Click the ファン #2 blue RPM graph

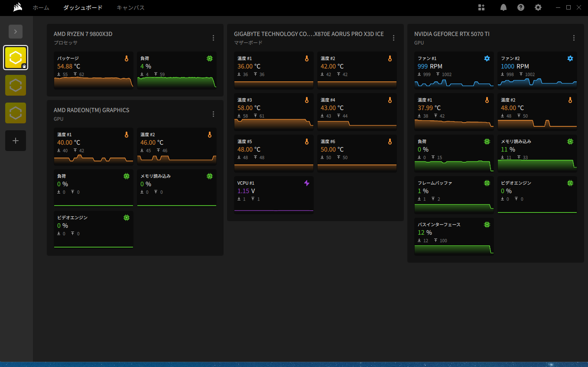[x=537, y=83]
